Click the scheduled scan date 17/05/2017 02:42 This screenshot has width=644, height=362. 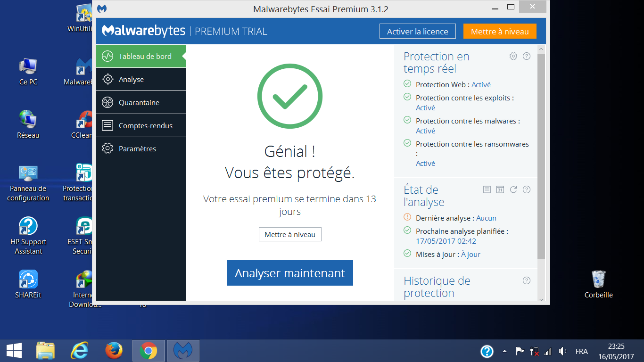pyautogui.click(x=446, y=241)
